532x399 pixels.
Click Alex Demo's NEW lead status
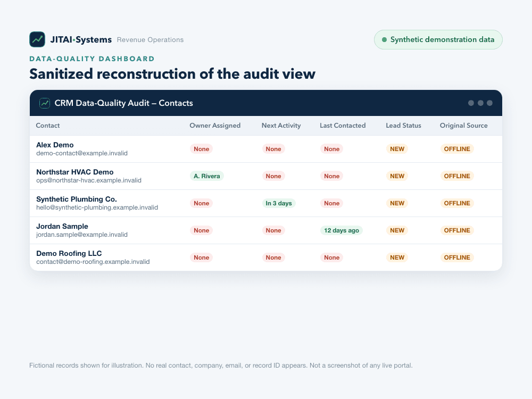397,149
